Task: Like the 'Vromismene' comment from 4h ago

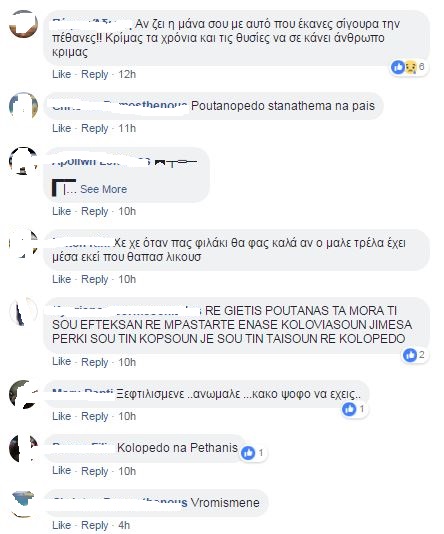Action: coord(62,525)
